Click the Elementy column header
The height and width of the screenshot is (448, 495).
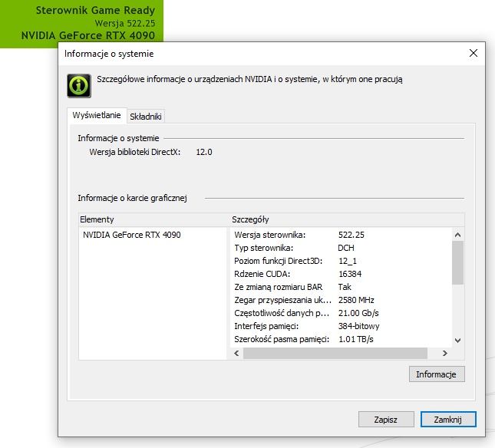coord(154,219)
